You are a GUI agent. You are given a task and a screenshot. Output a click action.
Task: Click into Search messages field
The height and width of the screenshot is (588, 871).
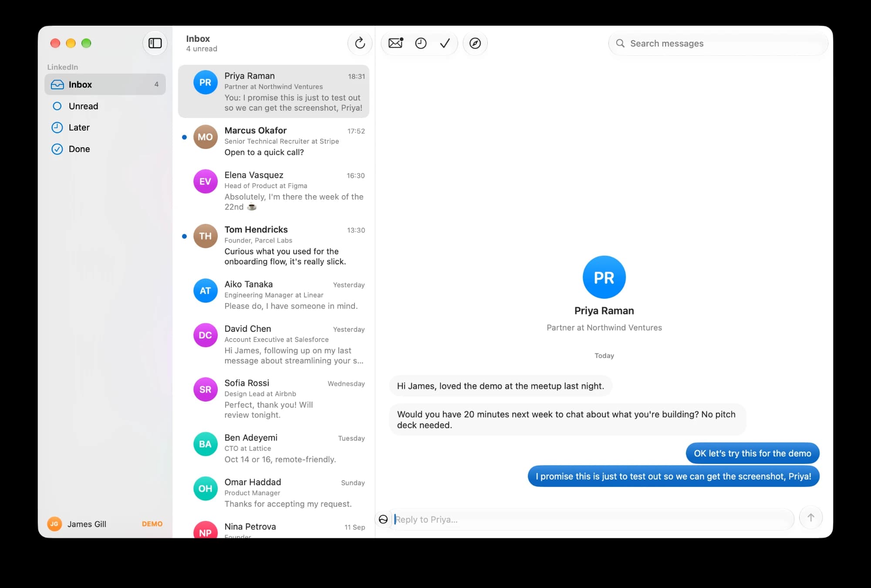718,43
